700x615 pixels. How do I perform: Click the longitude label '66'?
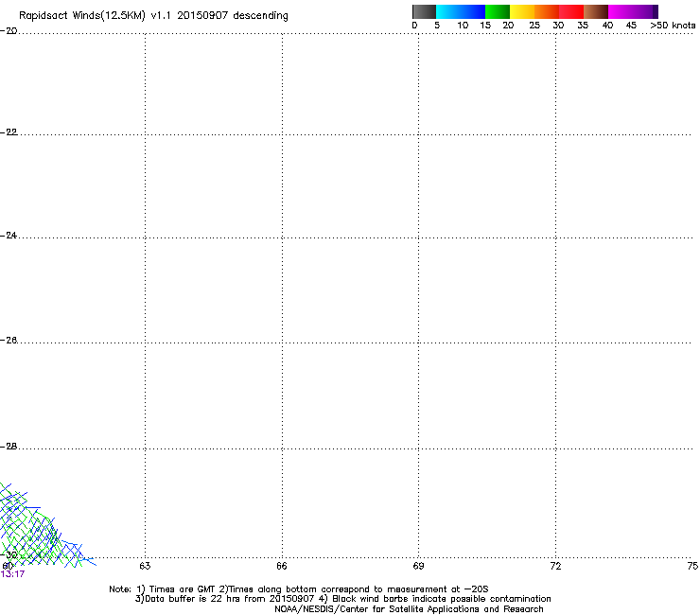pyautogui.click(x=282, y=566)
